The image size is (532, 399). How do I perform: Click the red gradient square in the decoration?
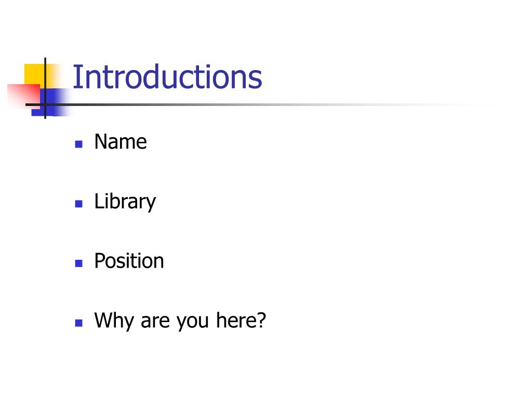point(24,96)
